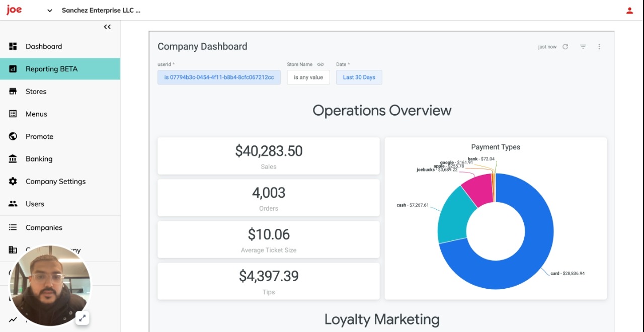Click the 'joebucks - $3,689.22' label
This screenshot has height=332, width=644.
pyautogui.click(x=437, y=170)
